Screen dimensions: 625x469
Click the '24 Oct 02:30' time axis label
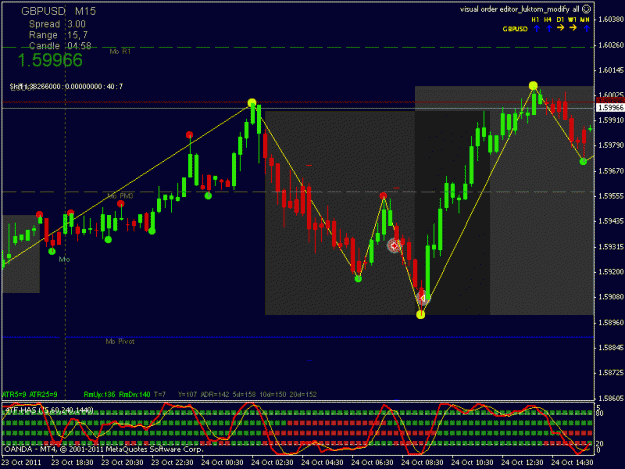272,463
